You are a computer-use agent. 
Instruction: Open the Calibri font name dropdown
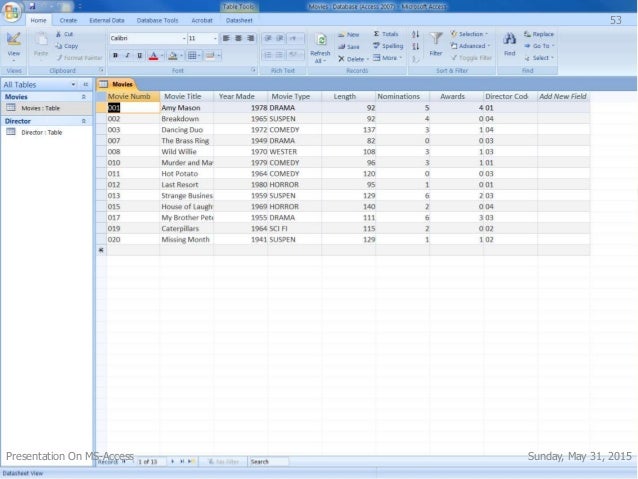click(x=184, y=38)
